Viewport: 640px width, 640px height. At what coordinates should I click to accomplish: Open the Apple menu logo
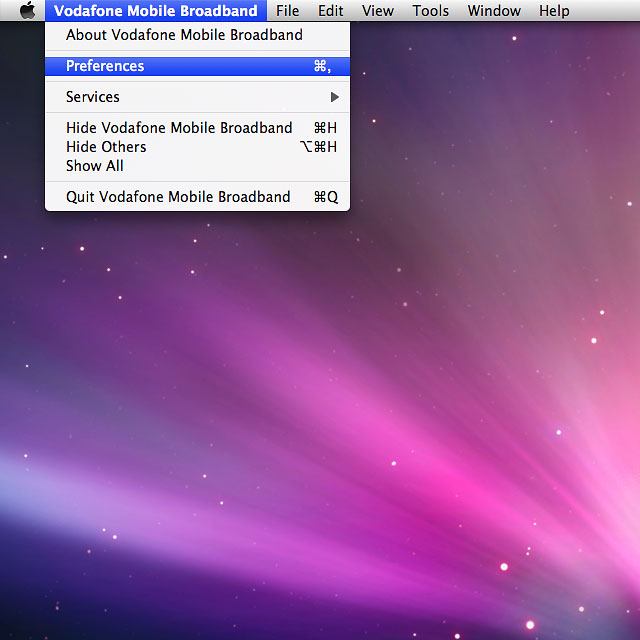27,11
